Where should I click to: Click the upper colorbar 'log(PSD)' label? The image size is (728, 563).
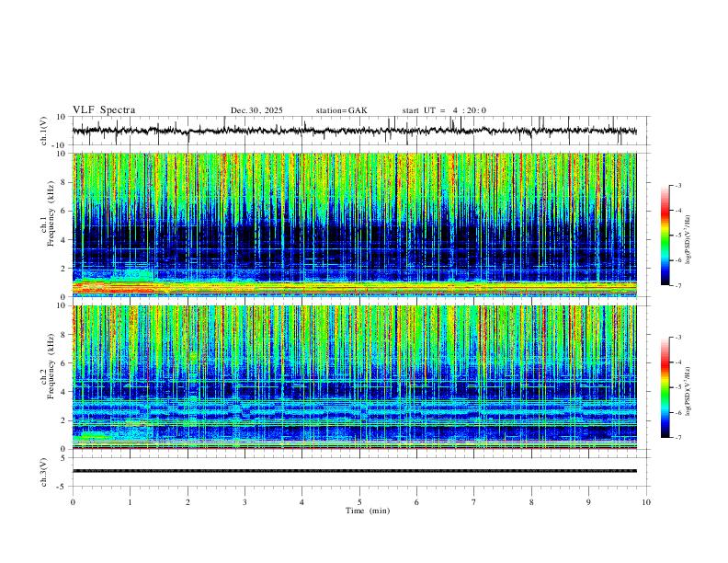click(x=688, y=239)
